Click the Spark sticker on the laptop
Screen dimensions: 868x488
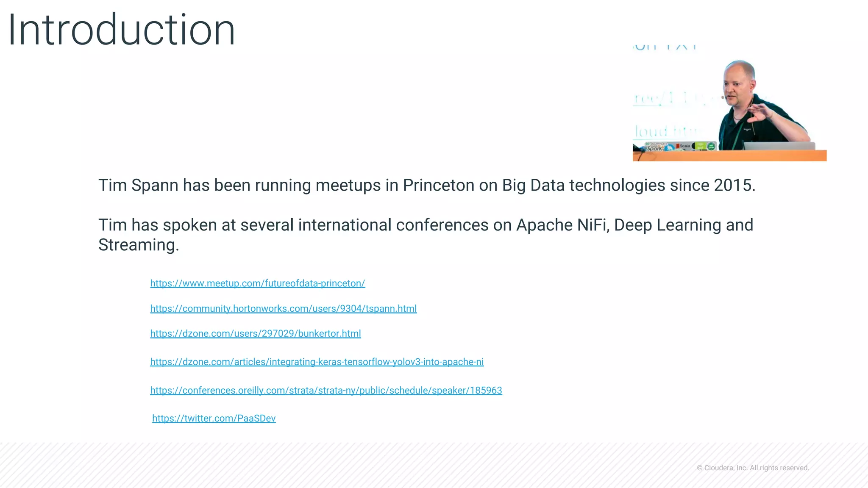[655, 147]
